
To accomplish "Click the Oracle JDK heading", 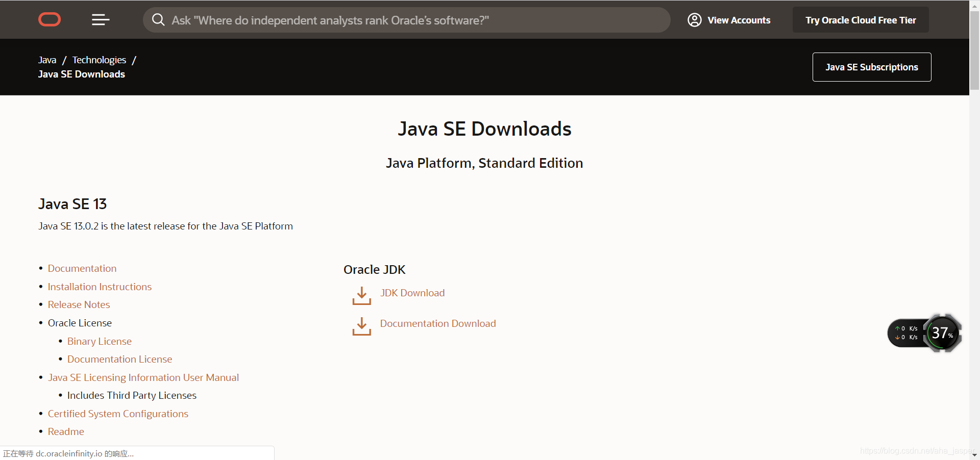I will point(374,269).
